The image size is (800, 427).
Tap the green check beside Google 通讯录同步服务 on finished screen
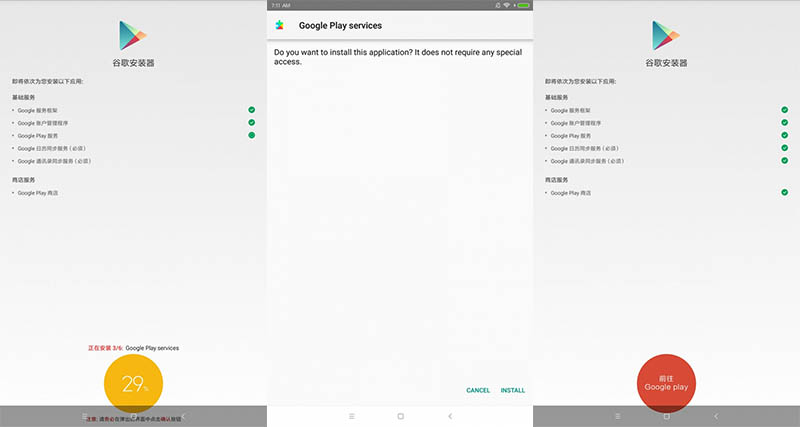(785, 161)
